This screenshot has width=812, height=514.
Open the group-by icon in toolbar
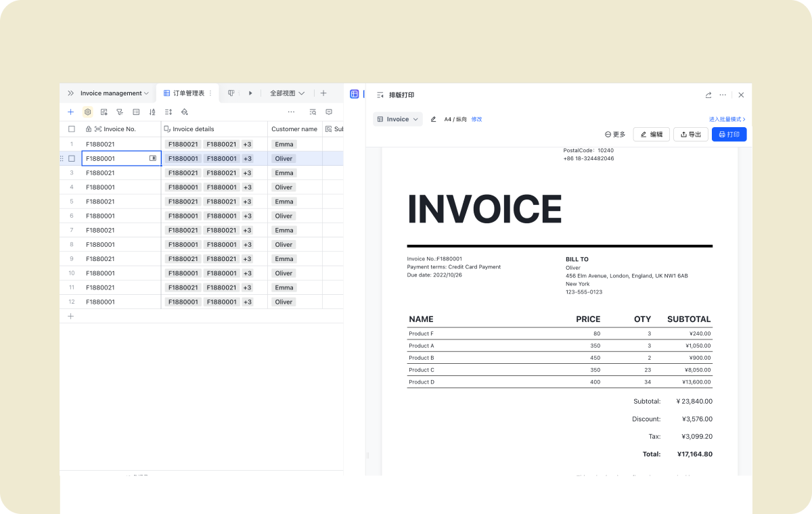click(136, 112)
